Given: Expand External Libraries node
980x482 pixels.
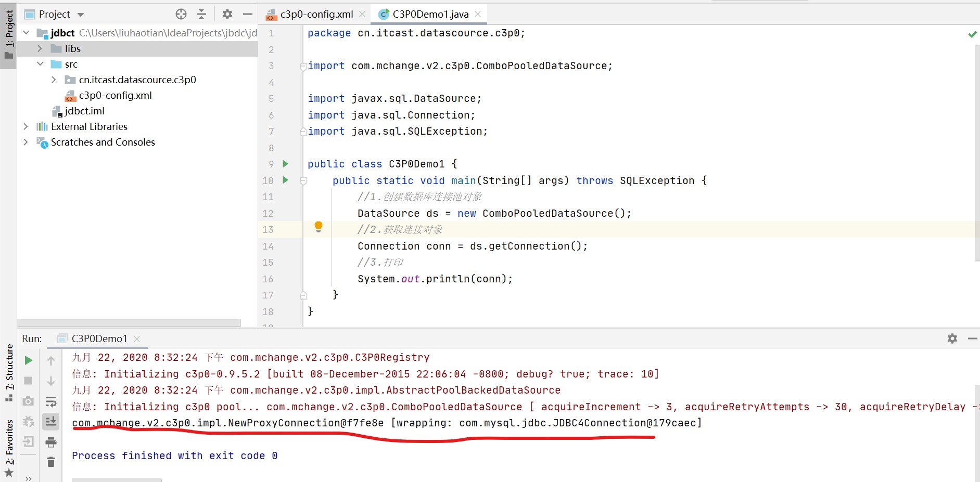Looking at the screenshot, I should [26, 126].
